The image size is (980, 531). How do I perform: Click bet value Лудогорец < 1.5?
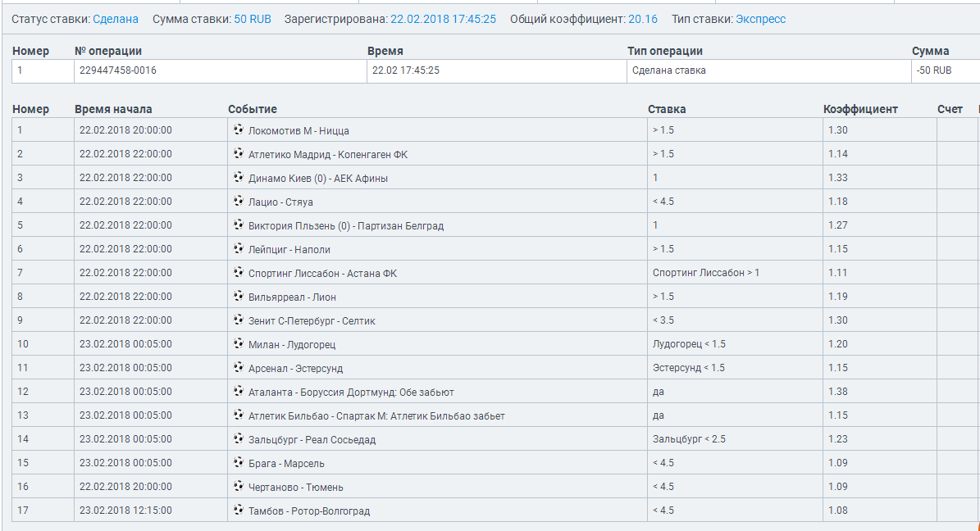(690, 344)
